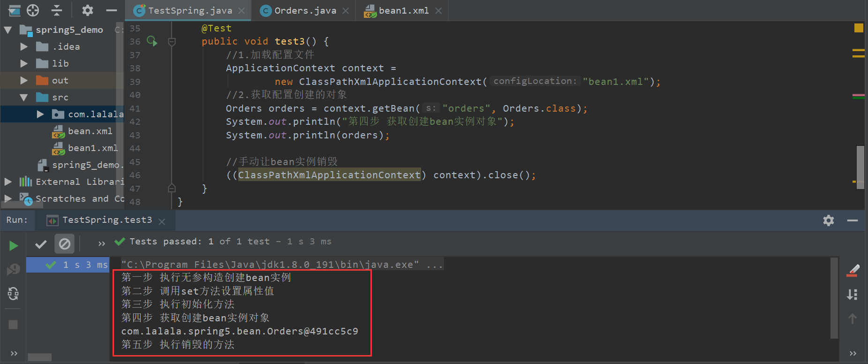Open Run panel settings gear
Screen dimensions: 868x364
[829, 220]
